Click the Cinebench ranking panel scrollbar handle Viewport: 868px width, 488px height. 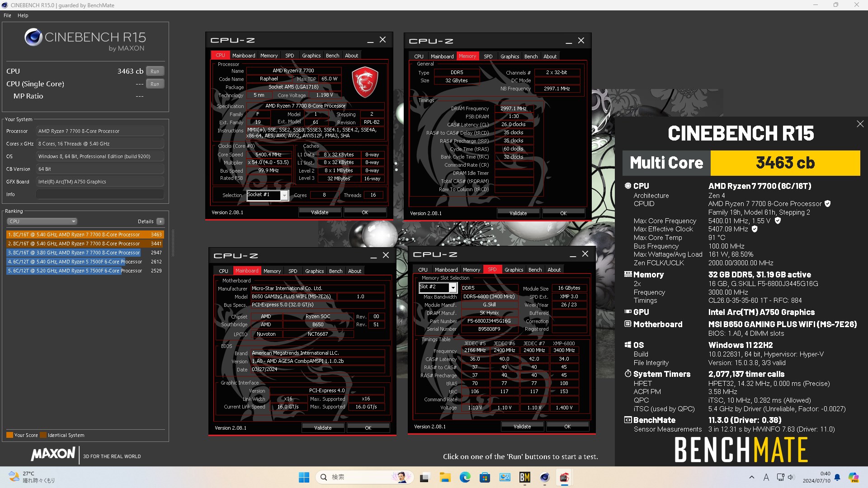tap(172, 243)
